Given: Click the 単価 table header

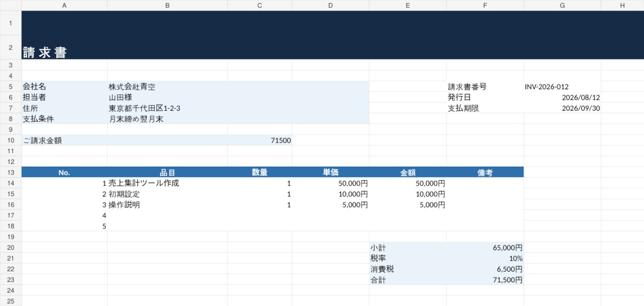Looking at the screenshot, I should coord(330,173).
